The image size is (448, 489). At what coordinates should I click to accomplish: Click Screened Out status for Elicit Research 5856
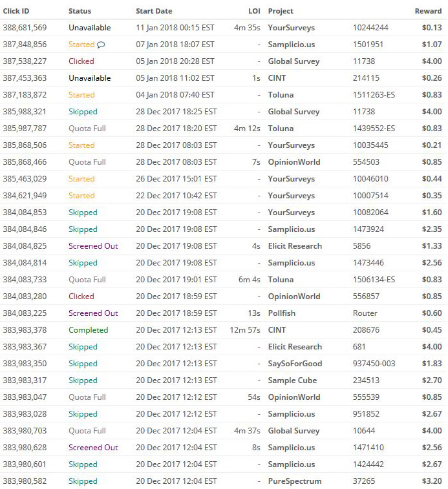point(93,246)
